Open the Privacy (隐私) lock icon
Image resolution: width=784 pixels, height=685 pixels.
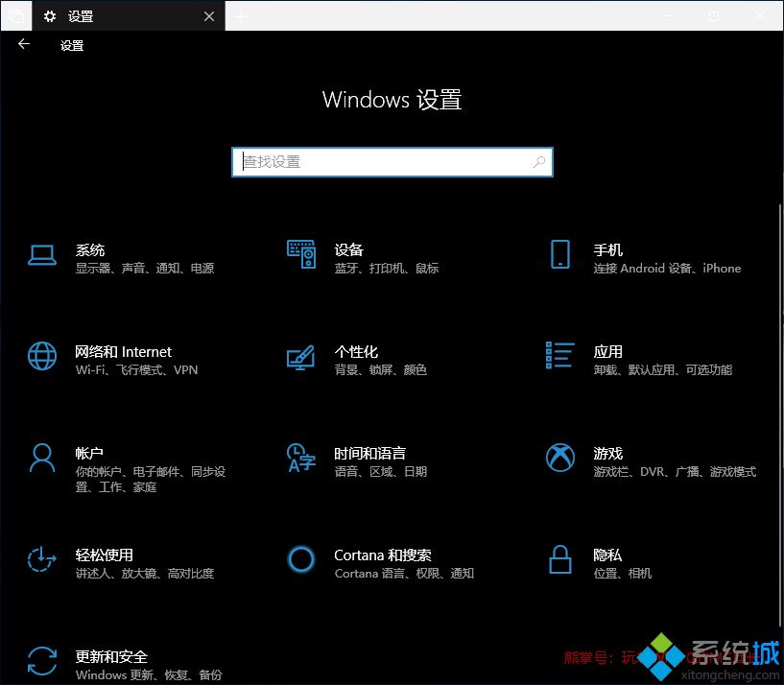pos(560,559)
